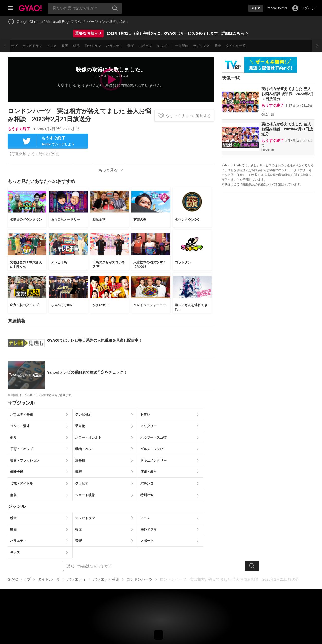Click バラエティ番組 breadcrumb link
322x644 pixels.
[106, 579]
